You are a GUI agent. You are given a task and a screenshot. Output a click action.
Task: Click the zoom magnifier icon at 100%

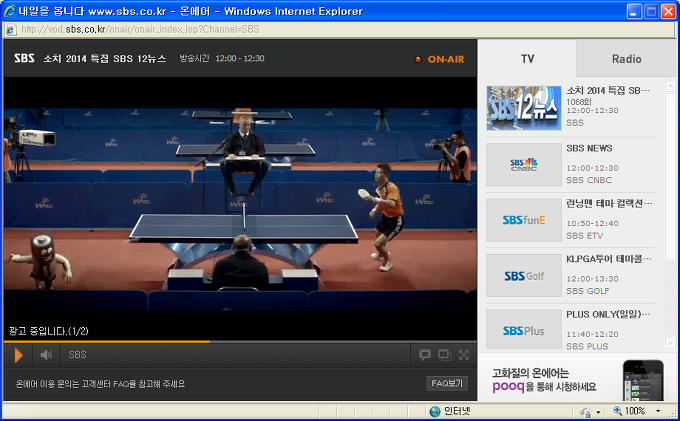pyautogui.click(x=618, y=411)
